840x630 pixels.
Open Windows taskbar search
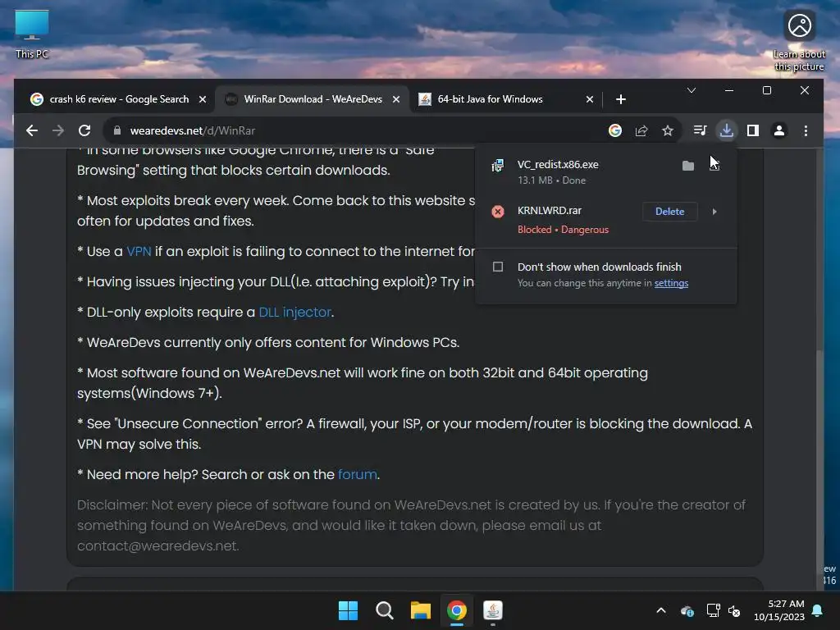pyautogui.click(x=384, y=610)
